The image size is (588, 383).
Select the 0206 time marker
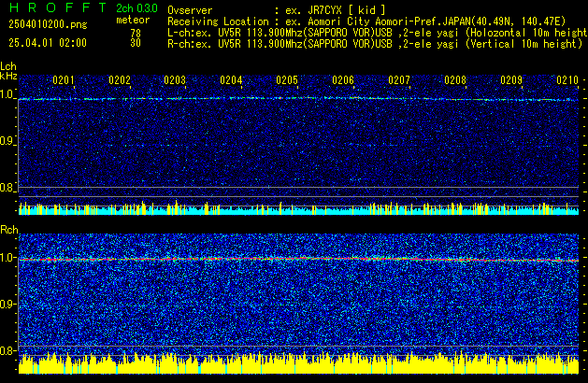(x=343, y=80)
